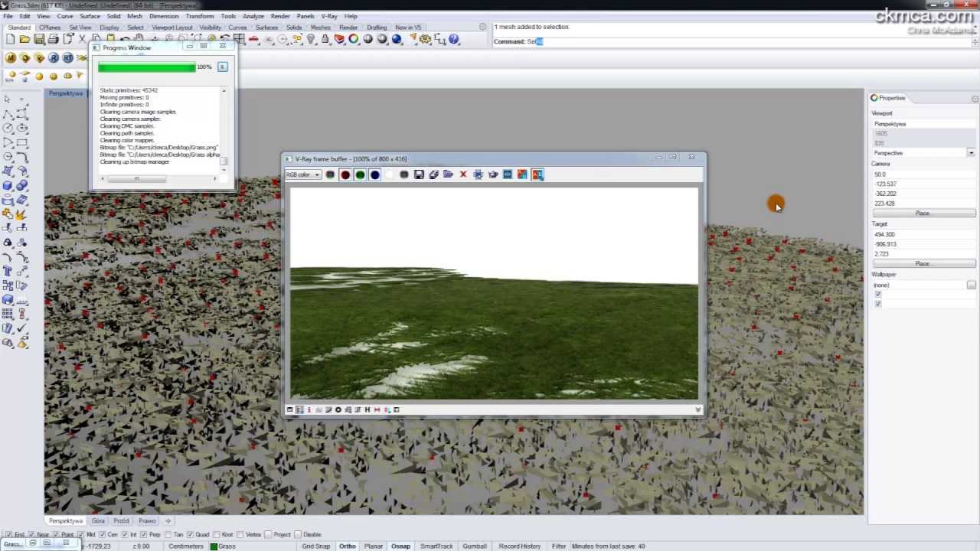The image size is (980, 551).
Task: Click the Save floppy disk icon
Action: click(39, 39)
